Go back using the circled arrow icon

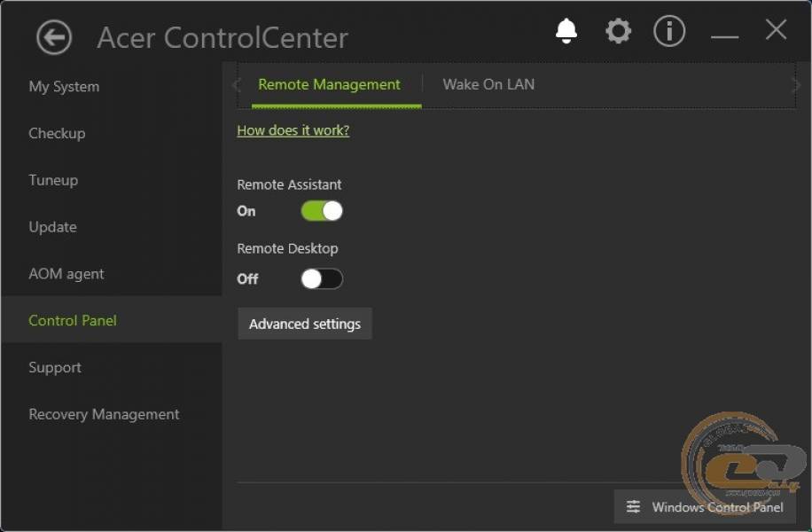54,37
